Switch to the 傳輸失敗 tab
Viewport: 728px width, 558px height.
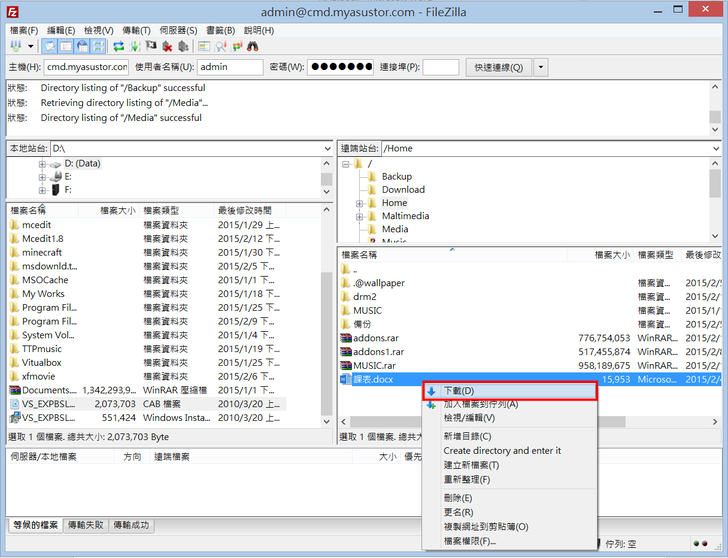pos(86,525)
